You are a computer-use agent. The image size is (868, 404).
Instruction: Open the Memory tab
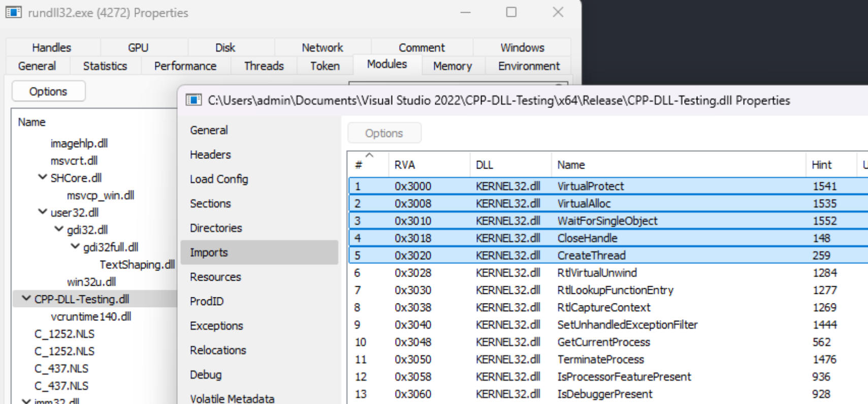click(x=453, y=66)
